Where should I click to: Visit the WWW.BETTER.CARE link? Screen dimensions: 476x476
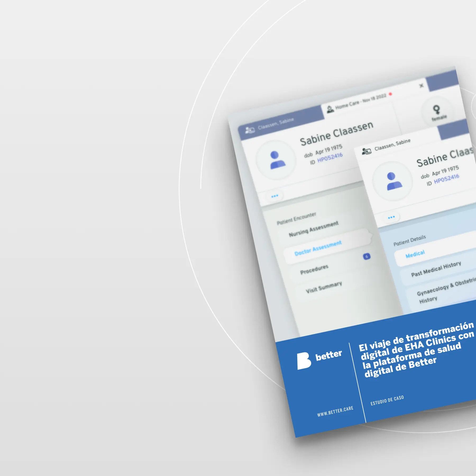[335, 411]
